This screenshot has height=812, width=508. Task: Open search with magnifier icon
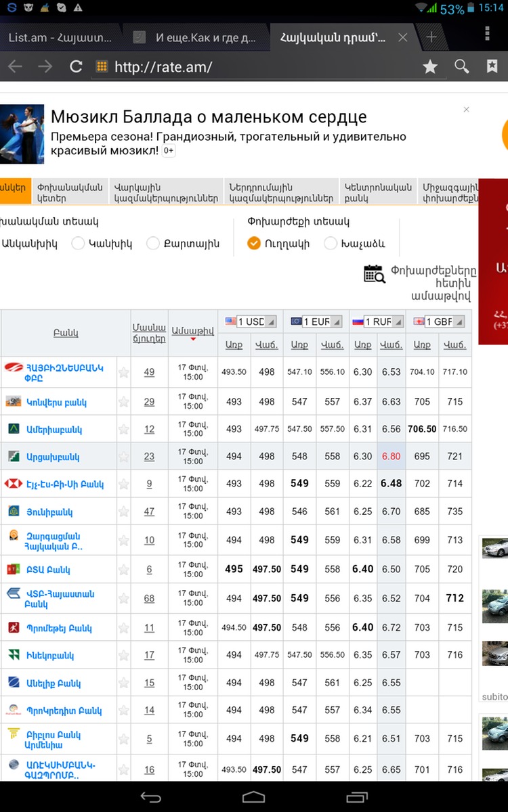[x=461, y=66]
